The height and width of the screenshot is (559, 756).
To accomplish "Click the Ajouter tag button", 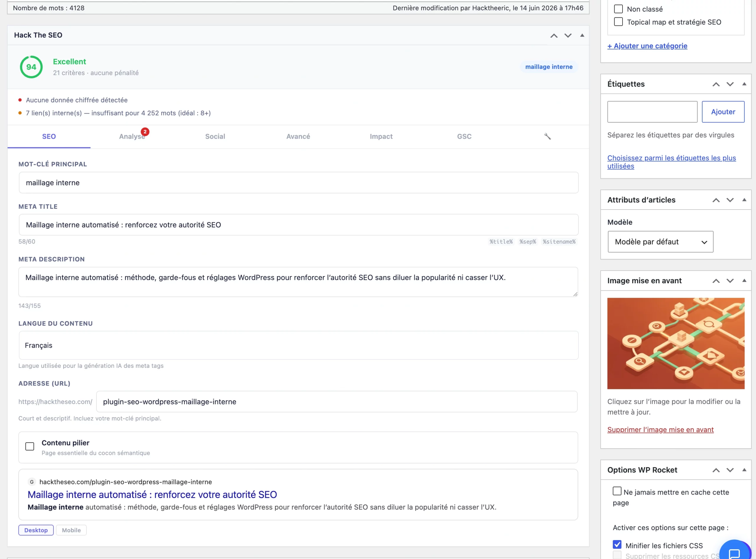I will [x=723, y=112].
